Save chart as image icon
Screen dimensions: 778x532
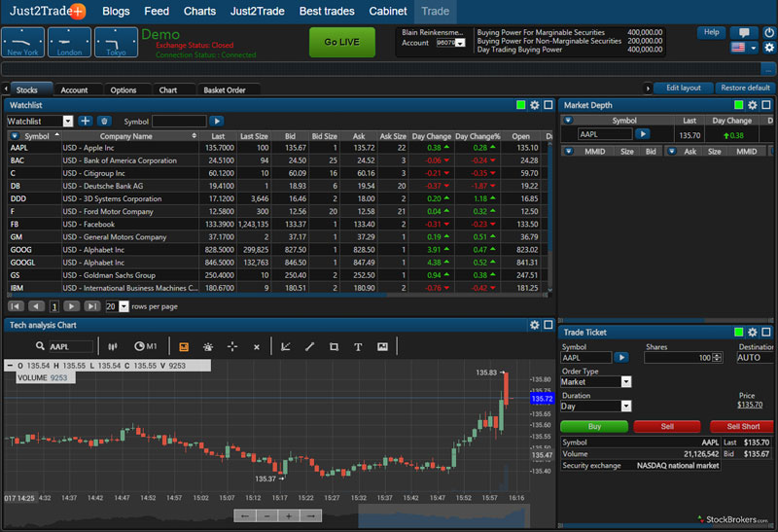(382, 347)
